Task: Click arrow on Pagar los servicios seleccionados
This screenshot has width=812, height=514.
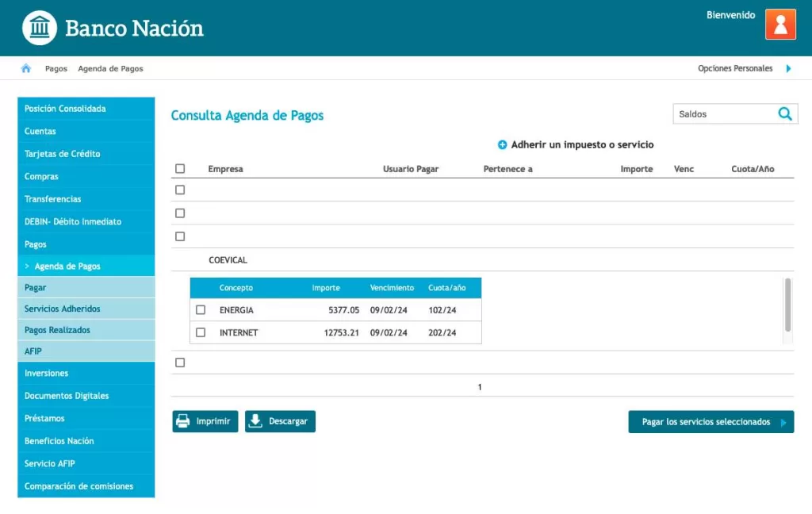Action: coord(783,422)
